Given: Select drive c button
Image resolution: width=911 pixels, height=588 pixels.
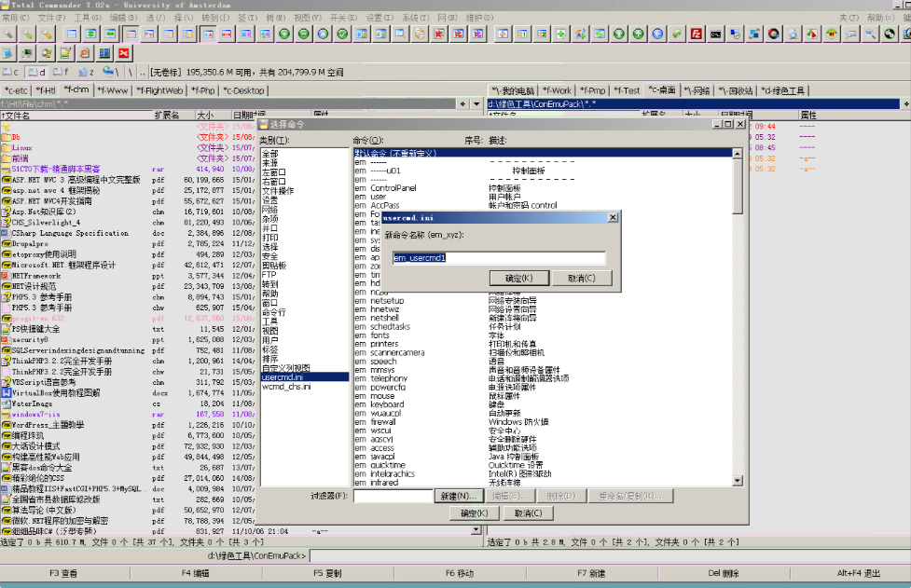Looking at the screenshot, I should click(10, 72).
